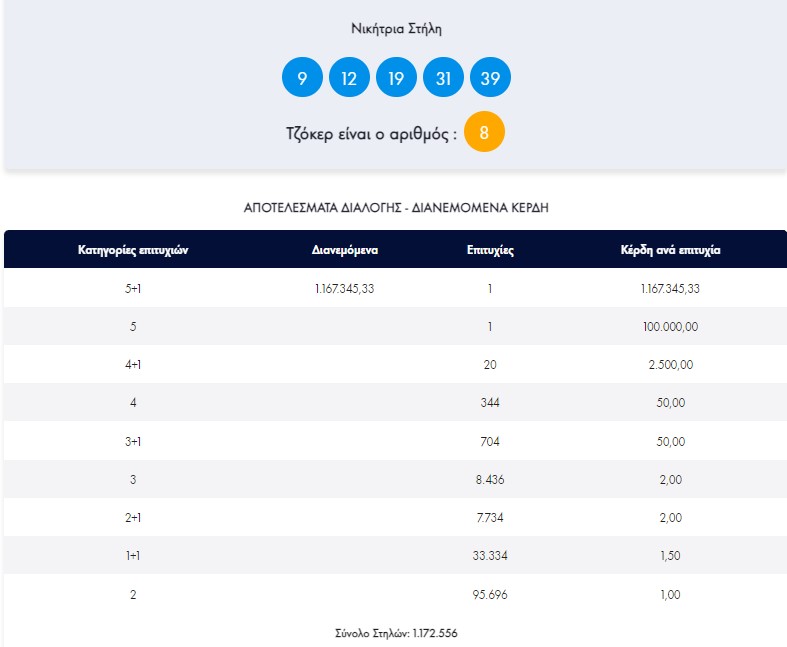Select the 8.436 successes cell

pos(490,480)
